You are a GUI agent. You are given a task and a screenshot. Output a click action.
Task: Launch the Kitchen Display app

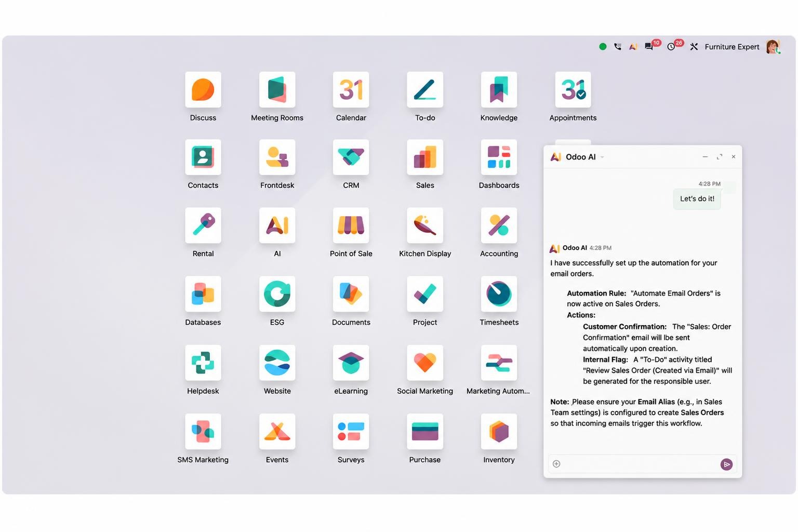tap(425, 225)
